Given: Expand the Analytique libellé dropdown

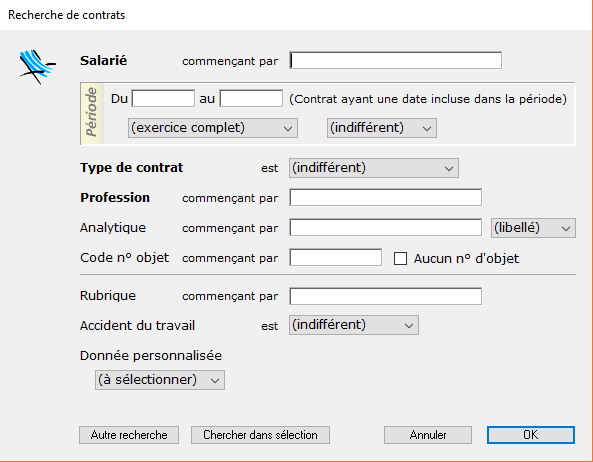Looking at the screenshot, I should [533, 228].
